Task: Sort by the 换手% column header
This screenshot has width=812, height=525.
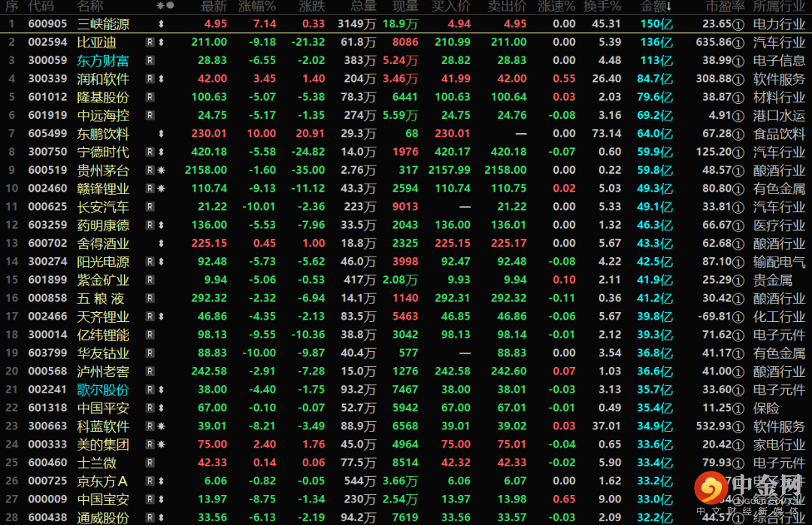Action: 602,6
